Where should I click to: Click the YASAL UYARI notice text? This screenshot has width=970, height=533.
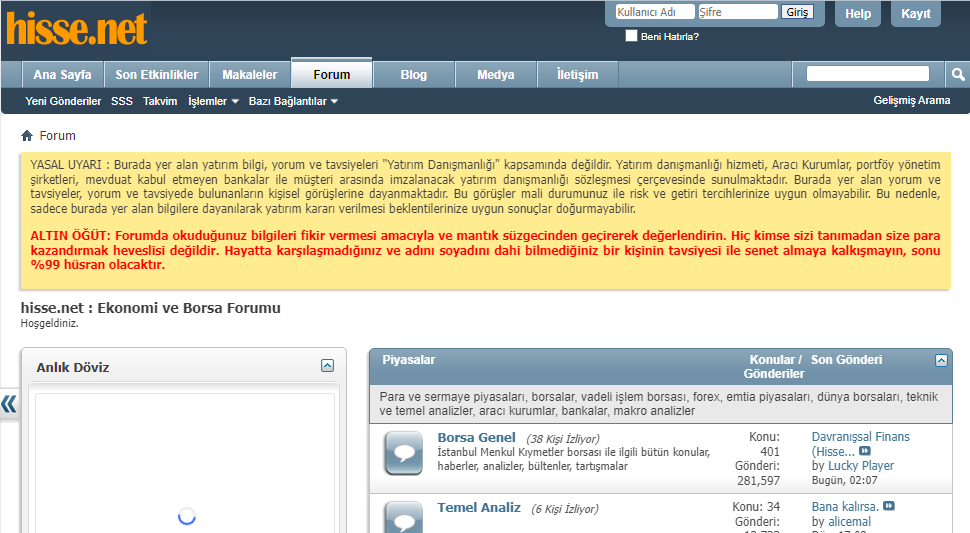485,187
